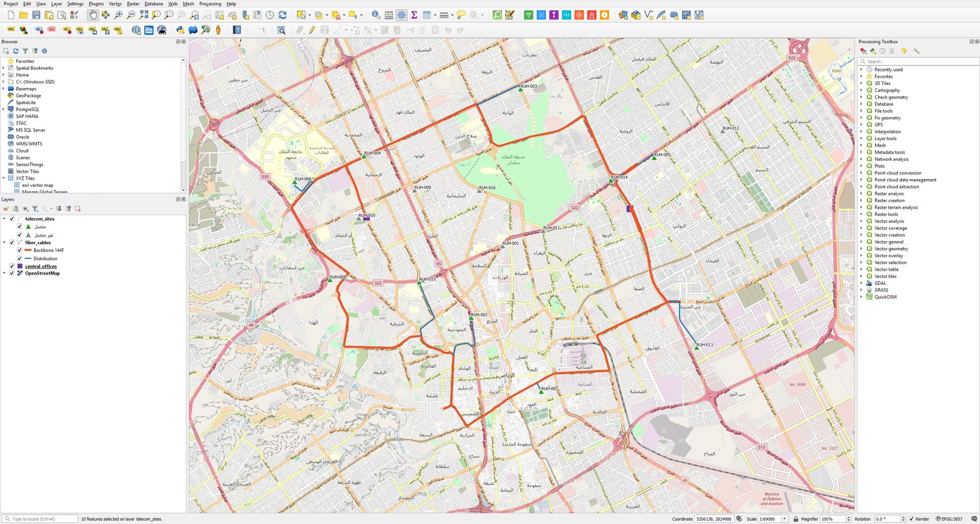Screen dimensions: 980x524
Task: Uncheck the Backbone 144F legend checkbox
Action: click(x=20, y=251)
